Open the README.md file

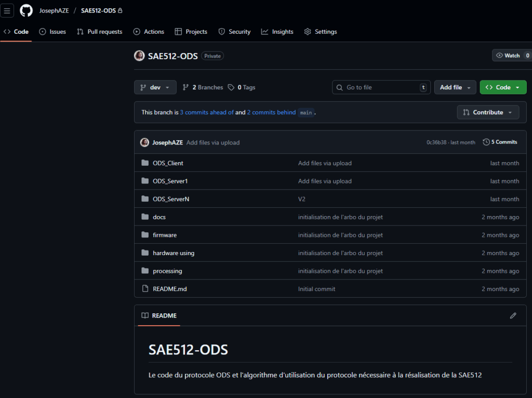pos(169,289)
